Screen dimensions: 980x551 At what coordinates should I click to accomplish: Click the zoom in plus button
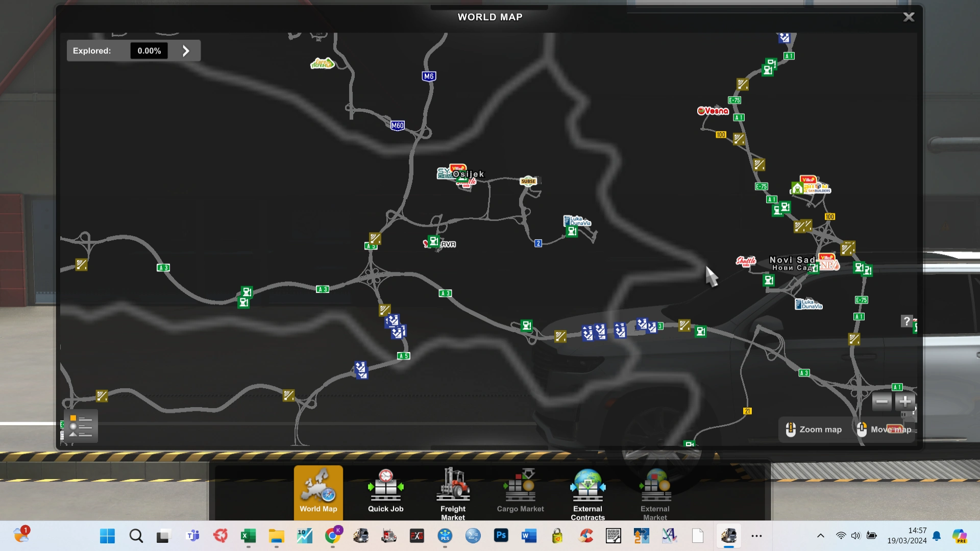(x=905, y=402)
